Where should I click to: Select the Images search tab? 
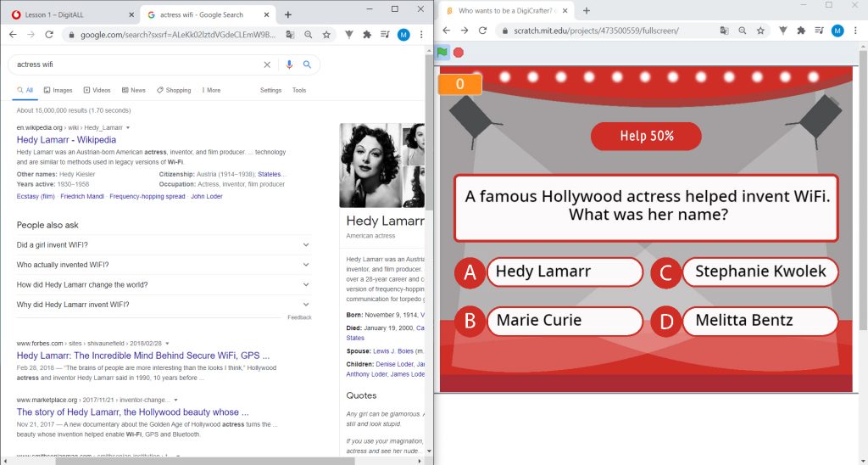58,90
